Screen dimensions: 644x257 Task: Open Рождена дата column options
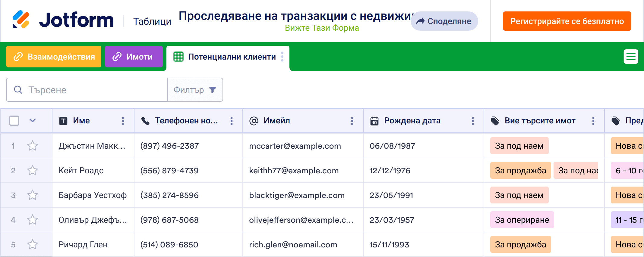click(472, 121)
